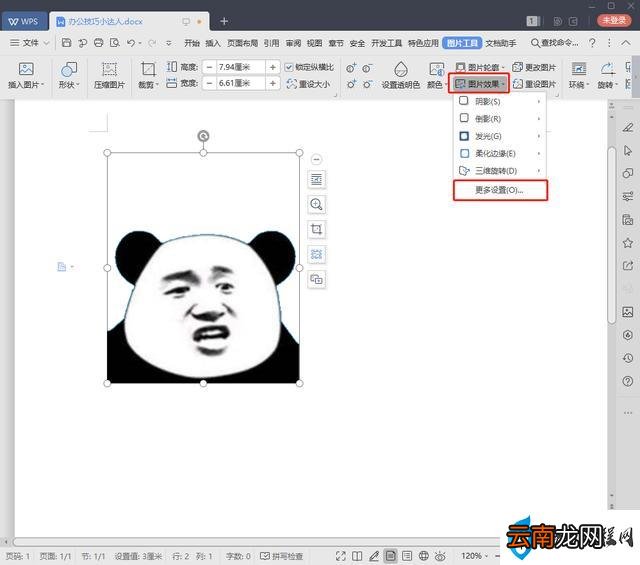Select the Crop (裁剪) tool
Image resolution: width=640 pixels, height=565 pixels.
[148, 69]
